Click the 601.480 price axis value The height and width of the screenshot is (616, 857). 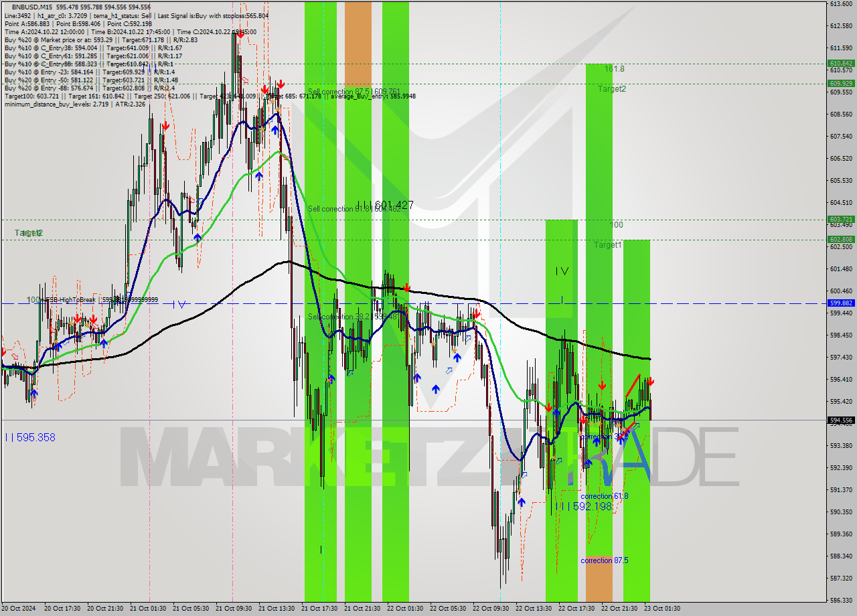(841, 269)
